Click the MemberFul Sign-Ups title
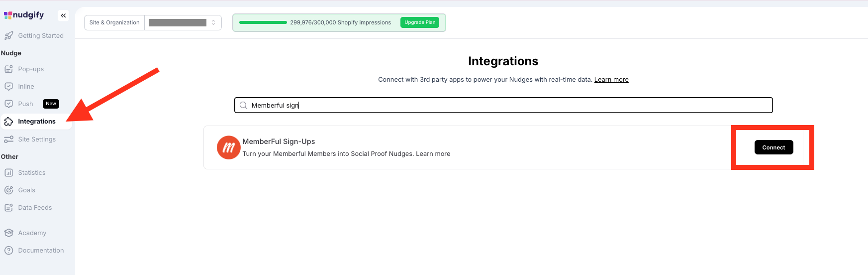Viewport: 868px width, 275px height. 279,141
